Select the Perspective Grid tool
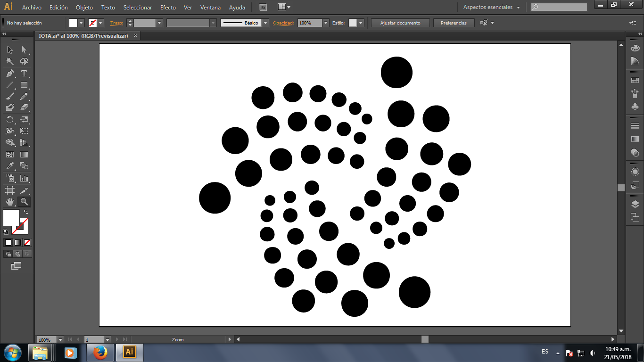 [24, 142]
